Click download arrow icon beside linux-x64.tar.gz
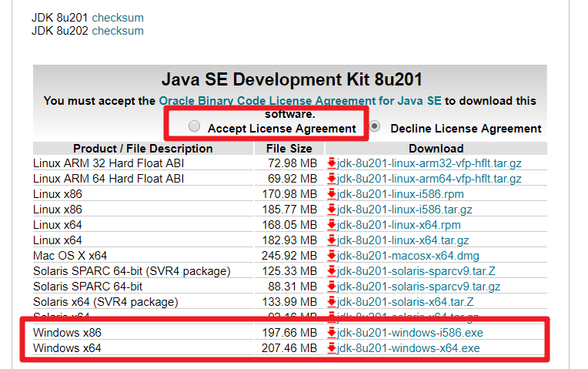The height and width of the screenshot is (369, 588). (x=332, y=240)
